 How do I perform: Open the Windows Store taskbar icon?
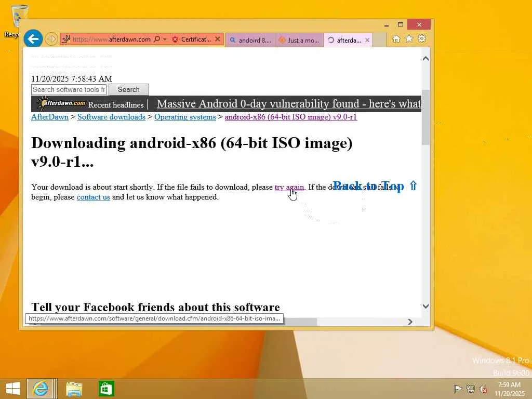pyautogui.click(x=106, y=389)
